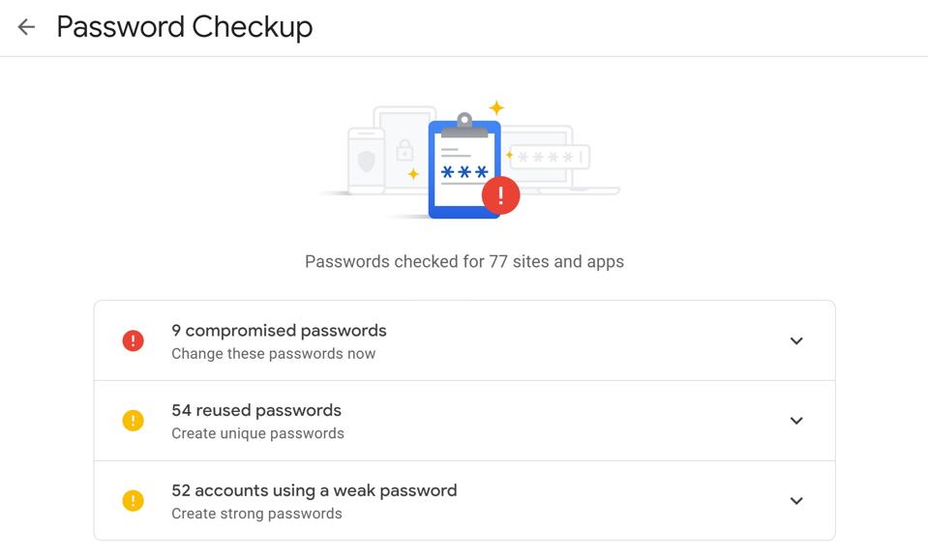The image size is (928, 560).
Task: Expand the compromised passwords section chevron
Action: (796, 340)
